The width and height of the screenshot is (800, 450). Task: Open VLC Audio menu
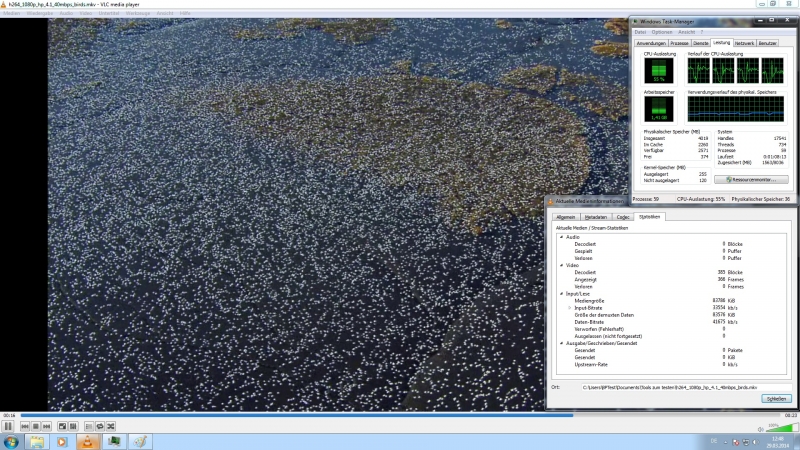tap(66, 13)
